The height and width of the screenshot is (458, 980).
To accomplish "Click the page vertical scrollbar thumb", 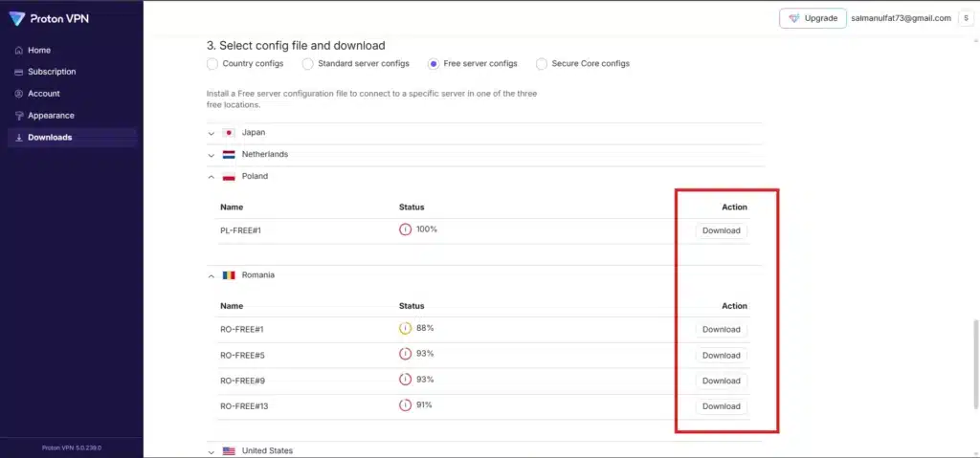I will coord(976,363).
